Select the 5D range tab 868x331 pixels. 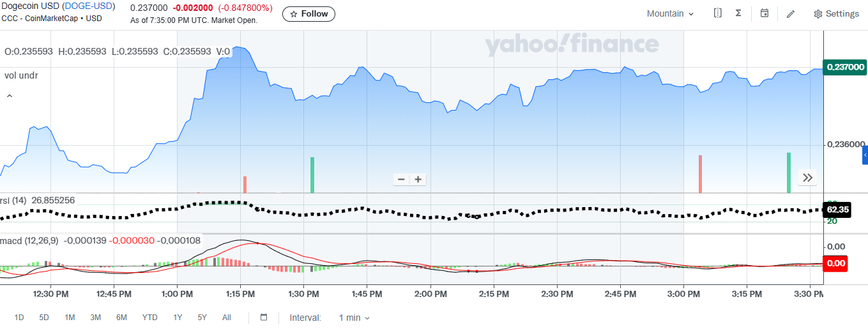(44, 318)
